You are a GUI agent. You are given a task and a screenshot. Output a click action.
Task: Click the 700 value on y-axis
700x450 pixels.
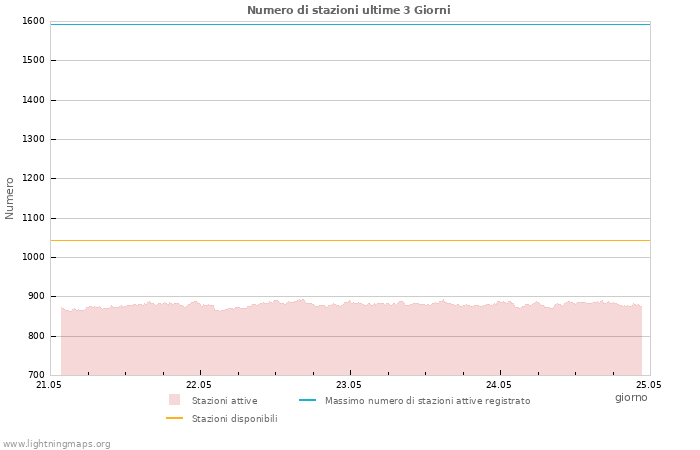point(36,375)
